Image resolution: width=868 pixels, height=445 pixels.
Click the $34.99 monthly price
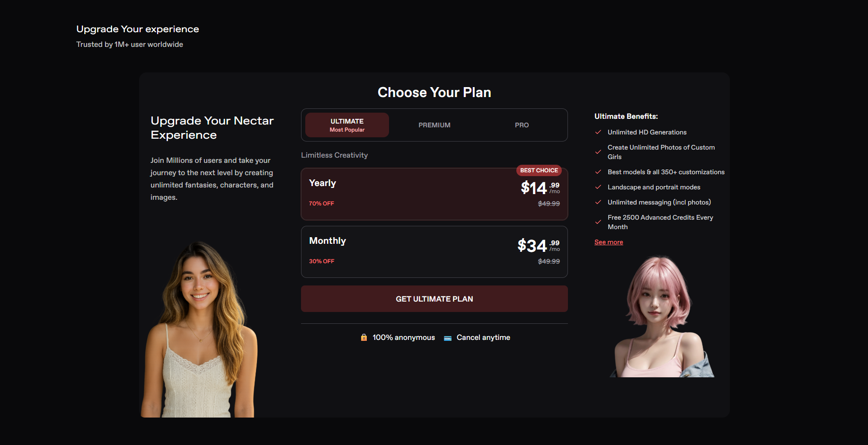(x=539, y=245)
